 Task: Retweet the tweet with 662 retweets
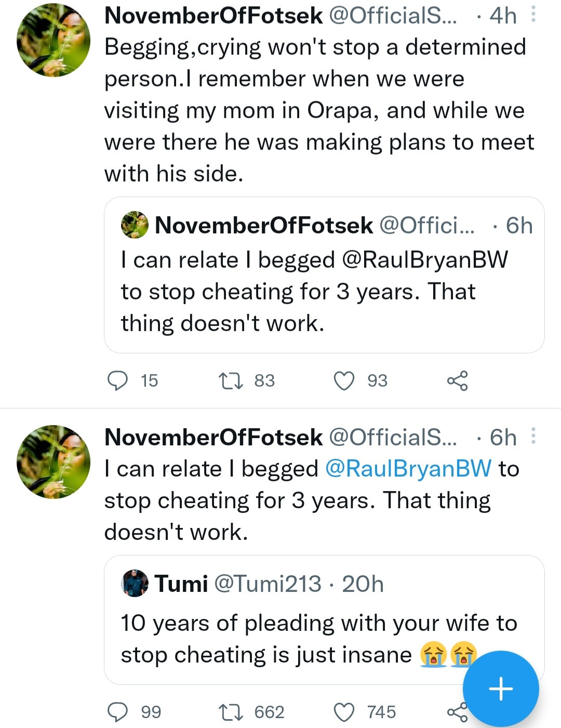click(231, 711)
